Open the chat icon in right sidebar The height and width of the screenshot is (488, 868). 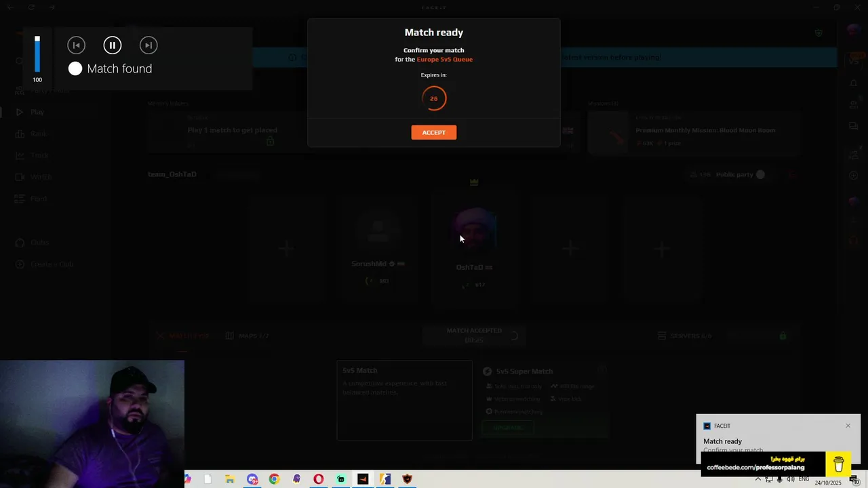pyautogui.click(x=854, y=126)
